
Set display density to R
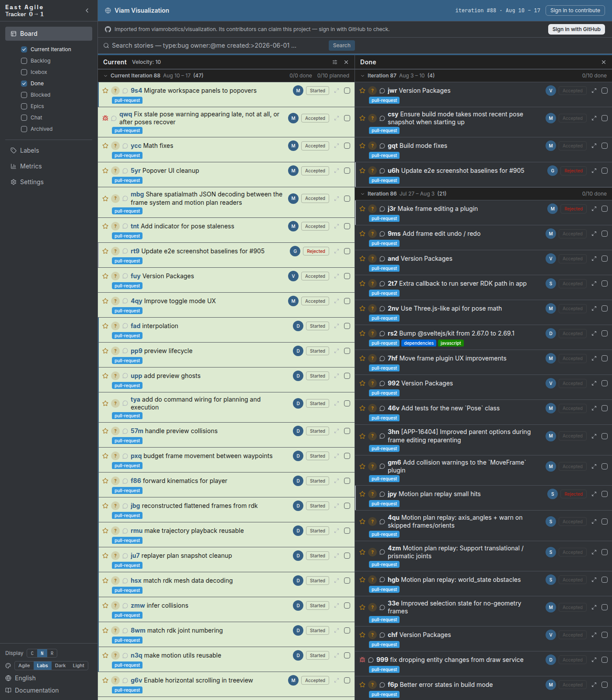(52, 653)
